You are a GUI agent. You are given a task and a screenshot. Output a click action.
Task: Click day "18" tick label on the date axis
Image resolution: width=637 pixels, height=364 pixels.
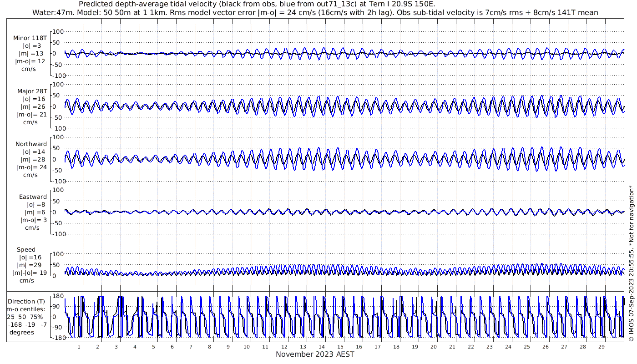tap(396, 347)
